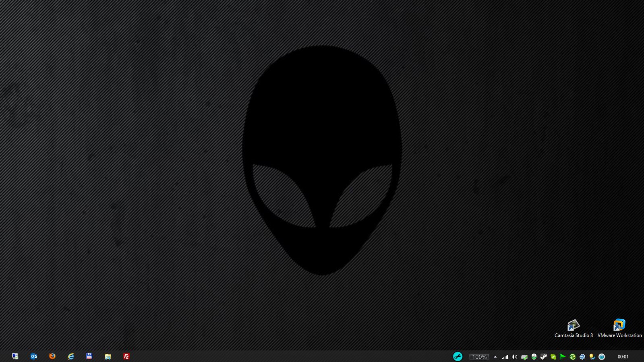
Task: Click the green sync arrows tray icon
Action: (x=572, y=357)
